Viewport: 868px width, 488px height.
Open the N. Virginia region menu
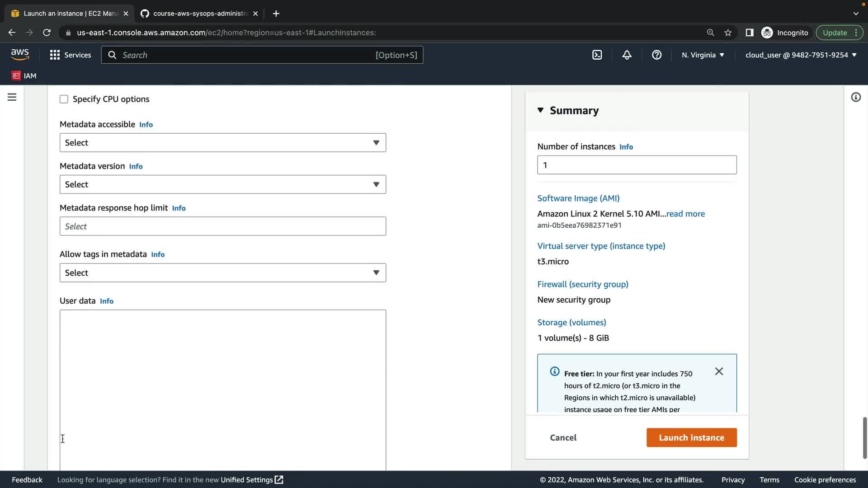tap(703, 55)
